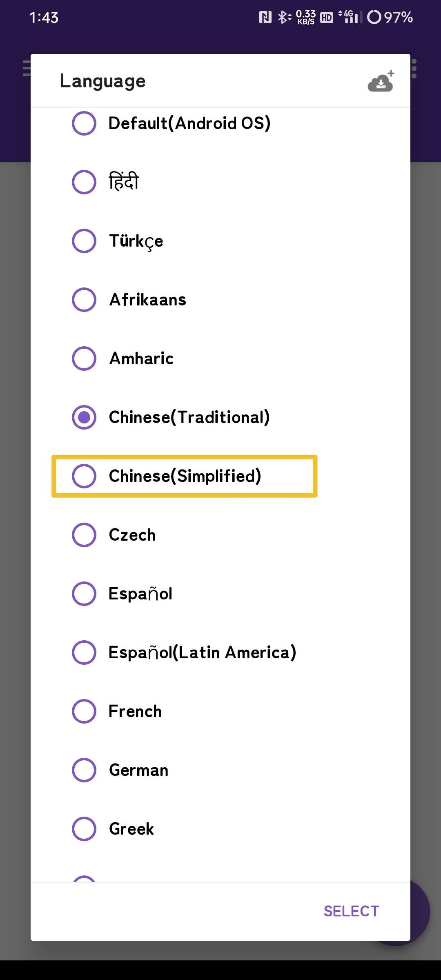Select the Greek language option
This screenshot has width=441, height=980.
pyautogui.click(x=84, y=829)
